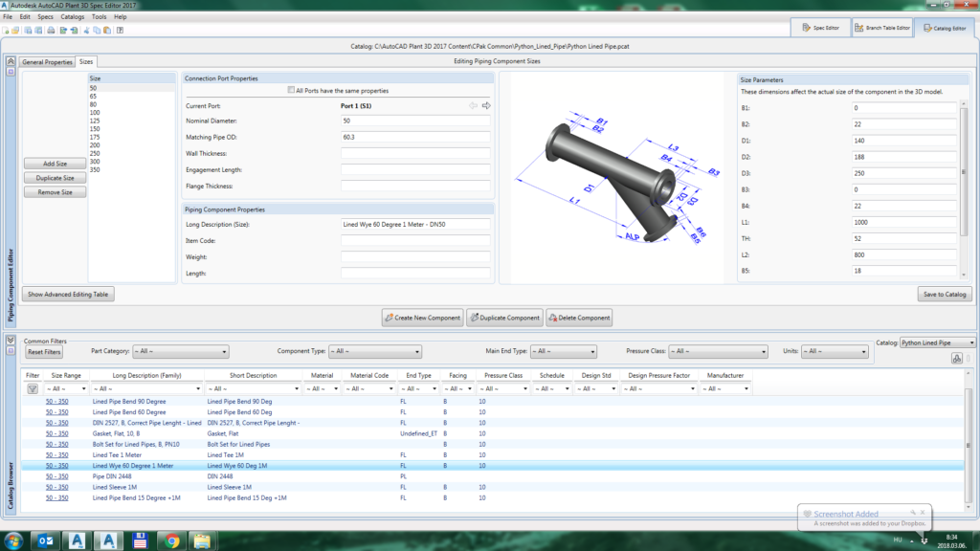980x551 pixels.
Task: Open the Short Description column filter dropdown
Action: 253,388
